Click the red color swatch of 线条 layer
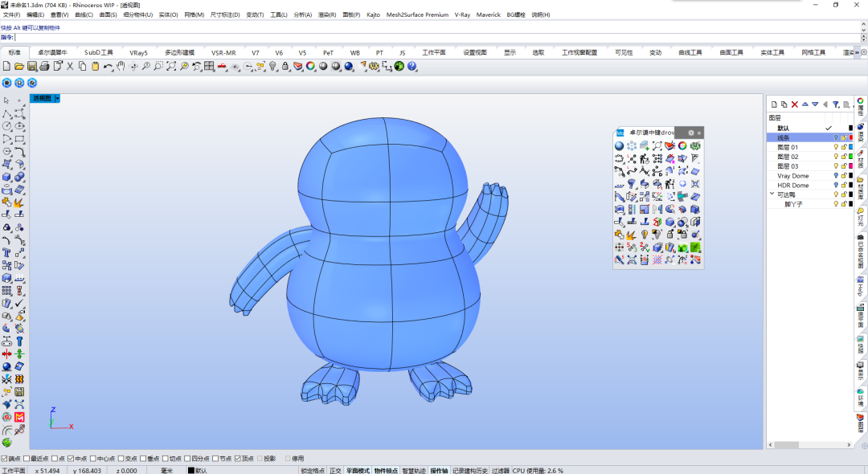Viewport: 868px width, 474px height. pos(851,137)
